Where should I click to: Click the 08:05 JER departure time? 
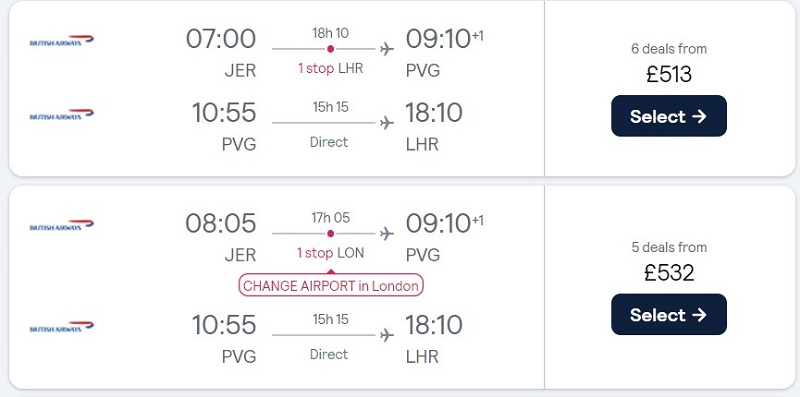[x=221, y=224]
